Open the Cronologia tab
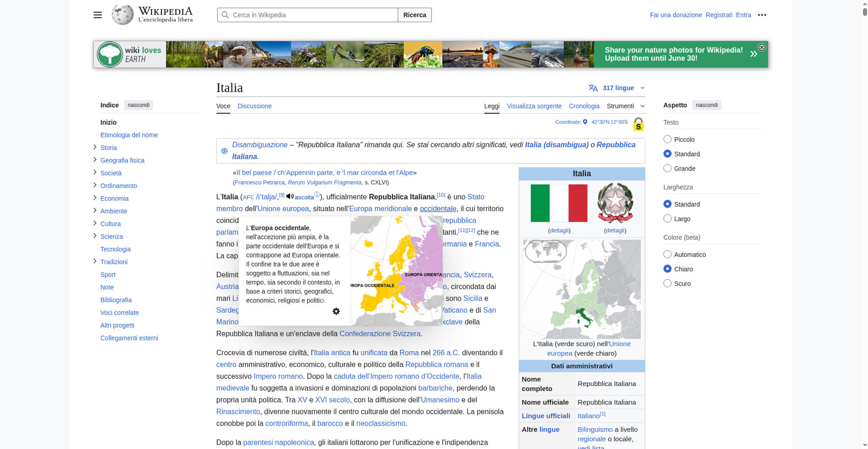Screen dimensions: 868x449 (584, 106)
